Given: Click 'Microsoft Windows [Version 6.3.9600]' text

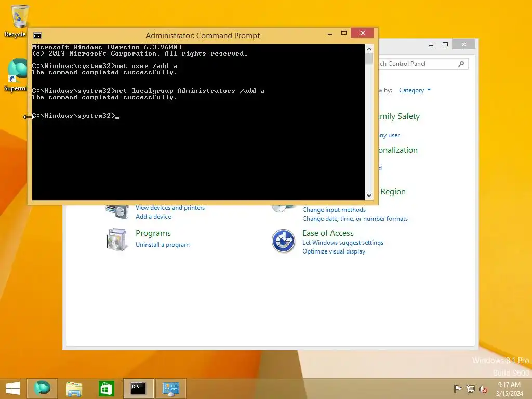Looking at the screenshot, I should (107, 47).
